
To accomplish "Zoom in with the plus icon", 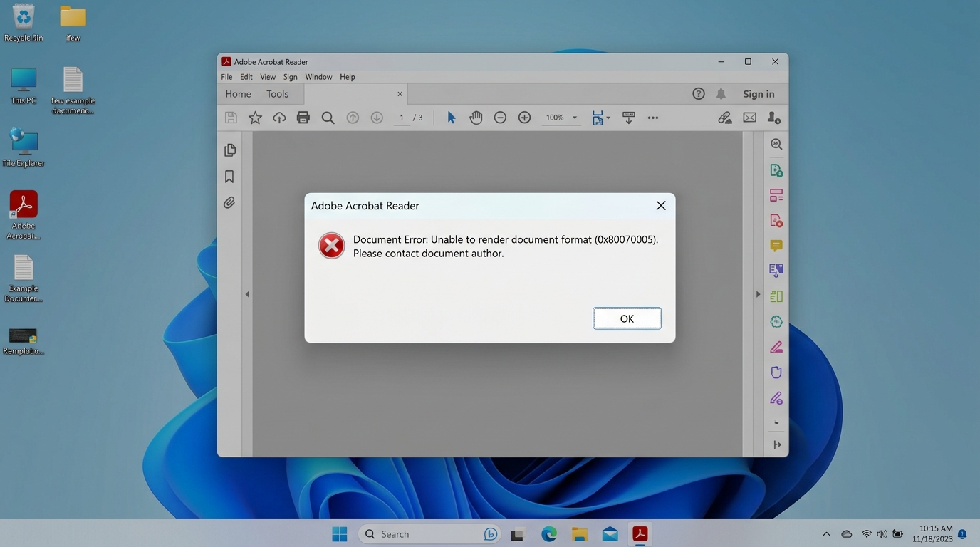I will (x=524, y=118).
